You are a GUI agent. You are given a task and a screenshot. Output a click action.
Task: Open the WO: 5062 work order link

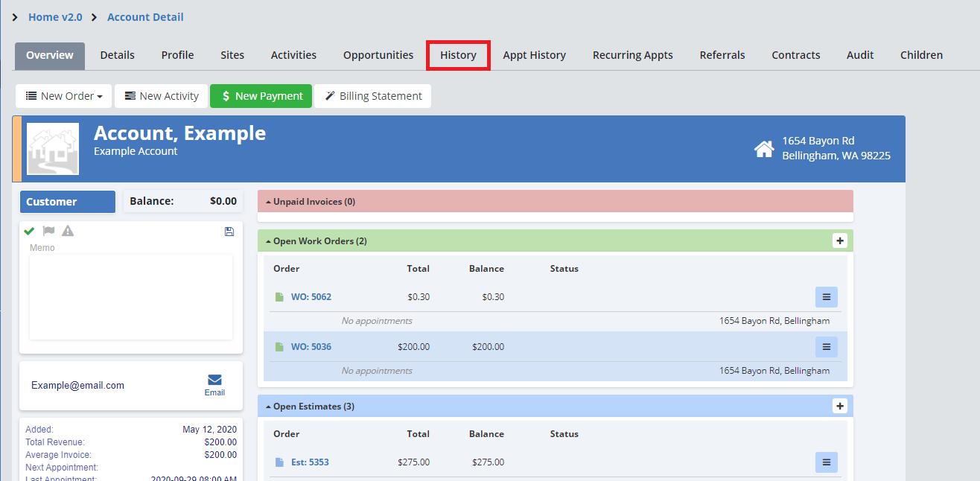coord(311,297)
